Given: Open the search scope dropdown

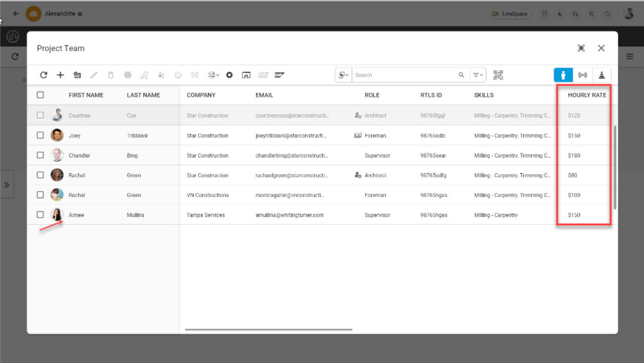Looking at the screenshot, I should (343, 75).
